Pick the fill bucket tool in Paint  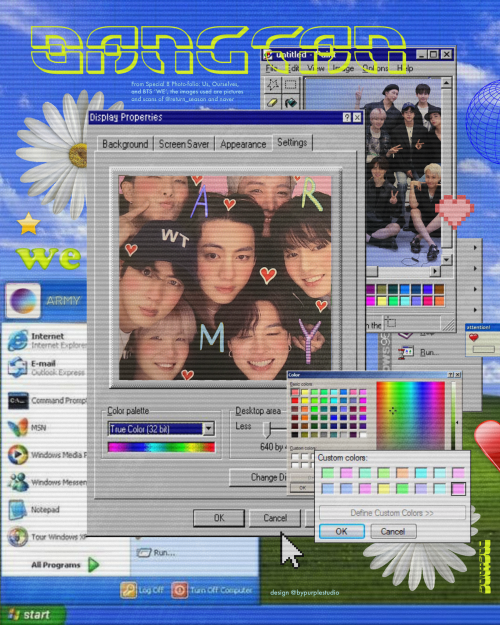pos(291,102)
